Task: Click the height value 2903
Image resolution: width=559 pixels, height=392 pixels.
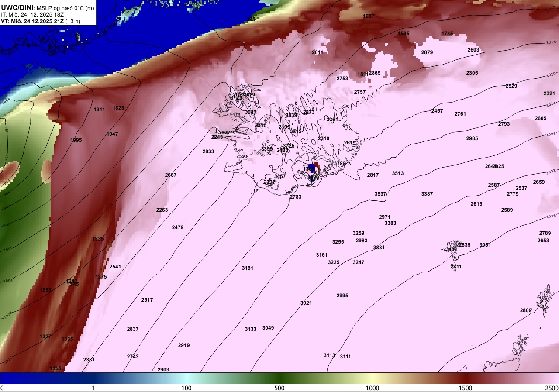Action: 163,370
